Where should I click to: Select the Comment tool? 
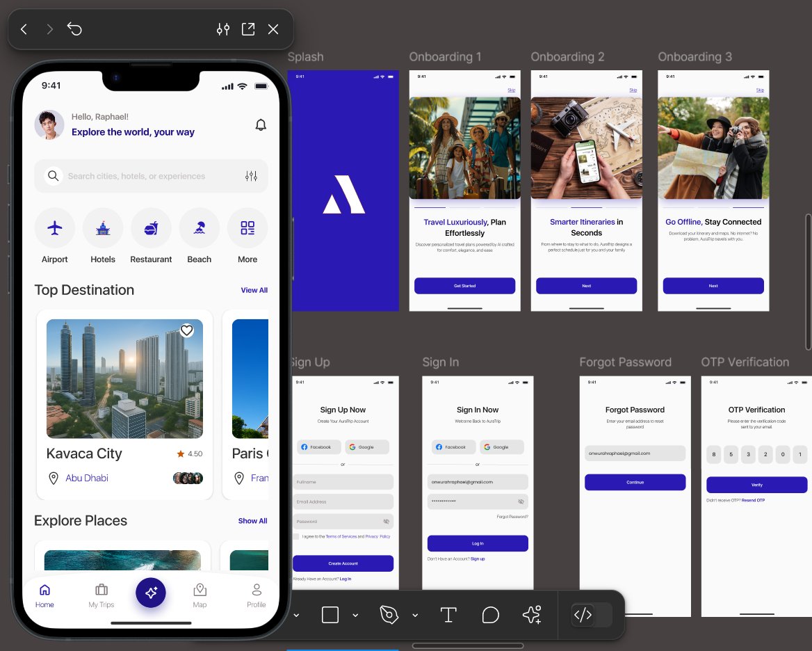490,615
